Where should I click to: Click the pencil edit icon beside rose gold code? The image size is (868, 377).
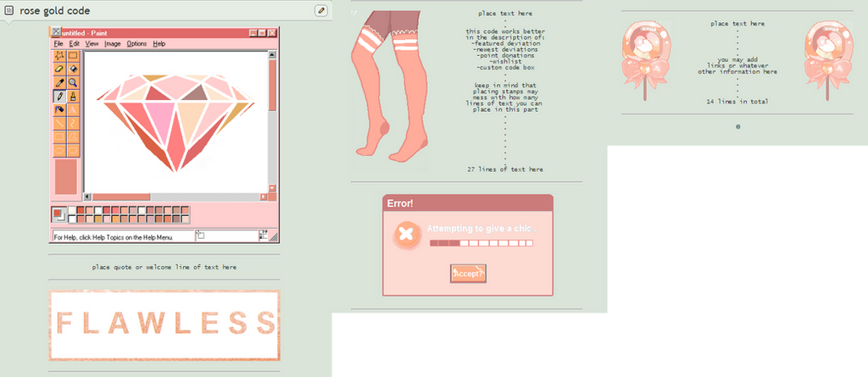pos(321,10)
